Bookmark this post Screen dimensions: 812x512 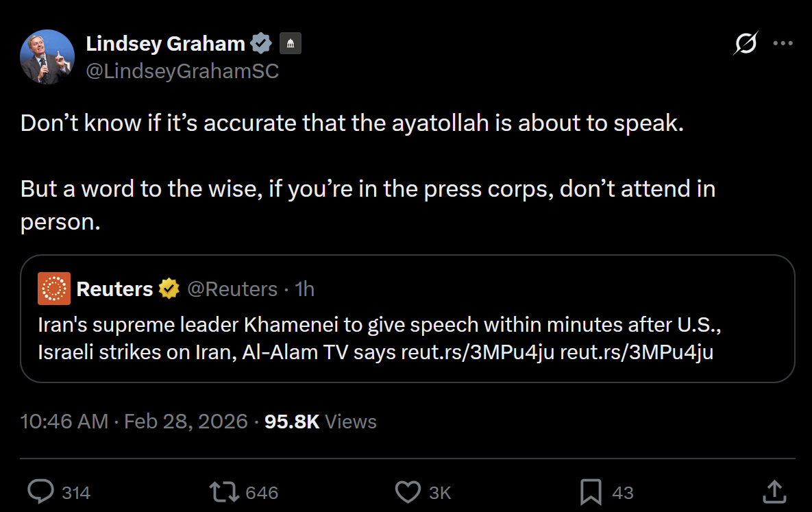click(x=591, y=492)
